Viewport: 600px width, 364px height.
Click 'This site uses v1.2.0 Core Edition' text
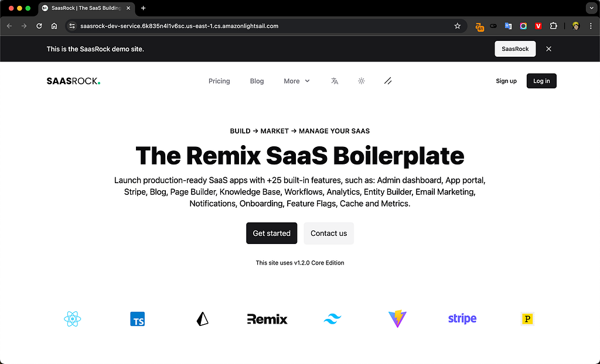tap(300, 263)
